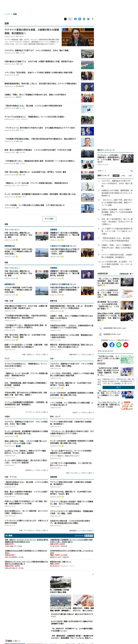Switch ranking to the 1週間 tab

pos(130,175)
